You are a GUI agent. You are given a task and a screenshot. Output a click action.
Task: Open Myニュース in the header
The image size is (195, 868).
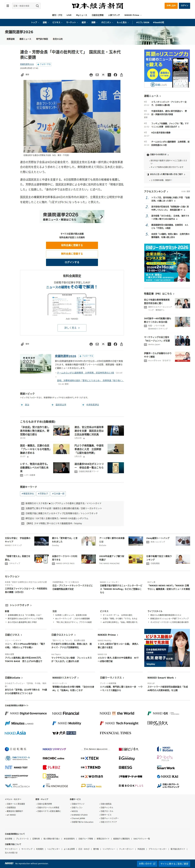coord(82,15)
